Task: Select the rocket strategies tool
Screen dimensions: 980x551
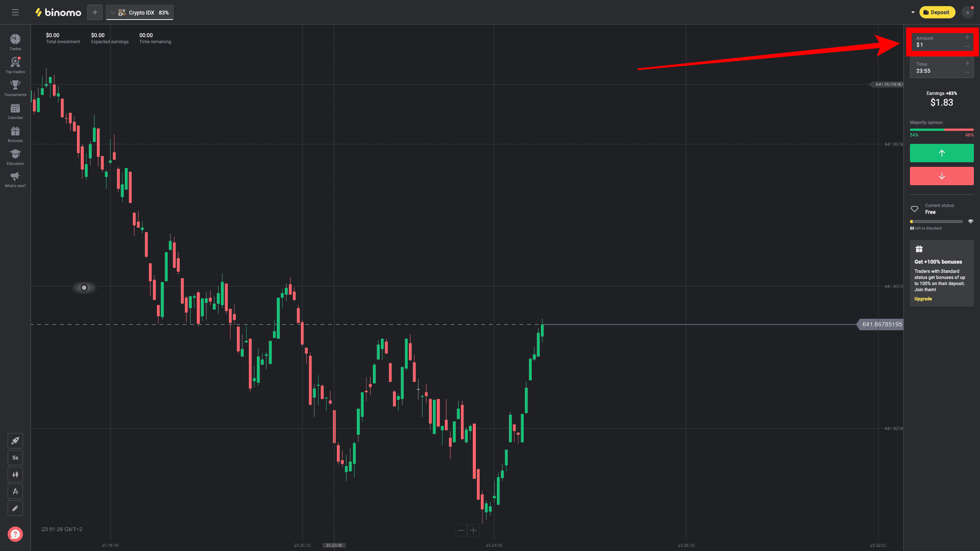Action: tap(15, 440)
